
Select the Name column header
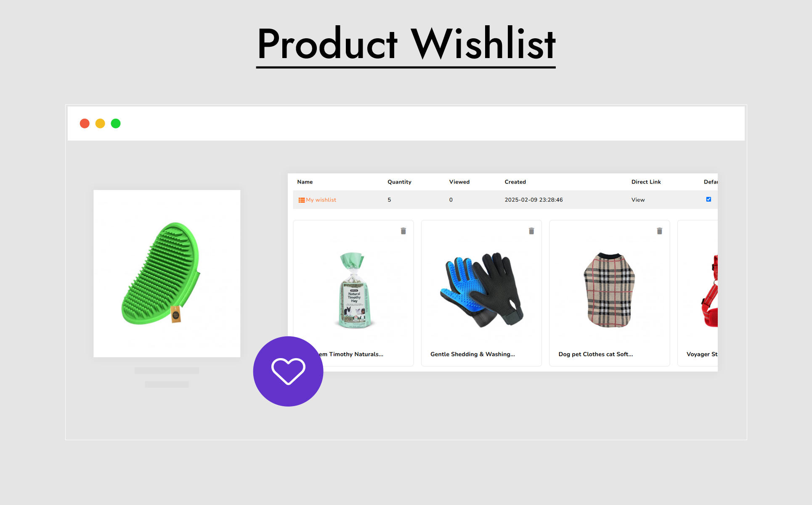(x=305, y=182)
